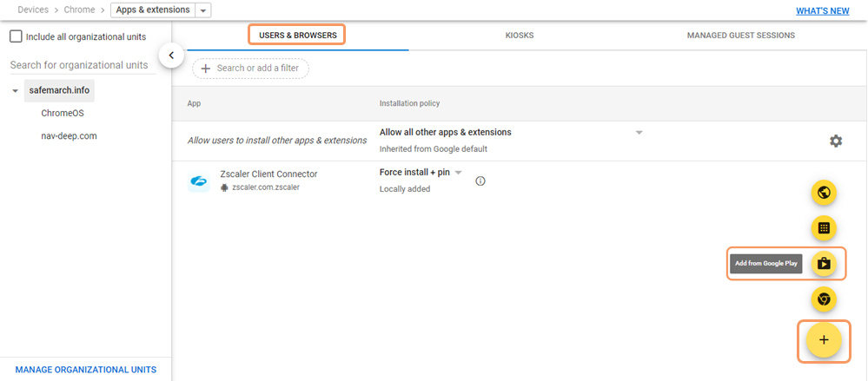Collapse the safemarch.info tree node
Image resolution: width=868 pixels, height=381 pixels.
coord(16,90)
